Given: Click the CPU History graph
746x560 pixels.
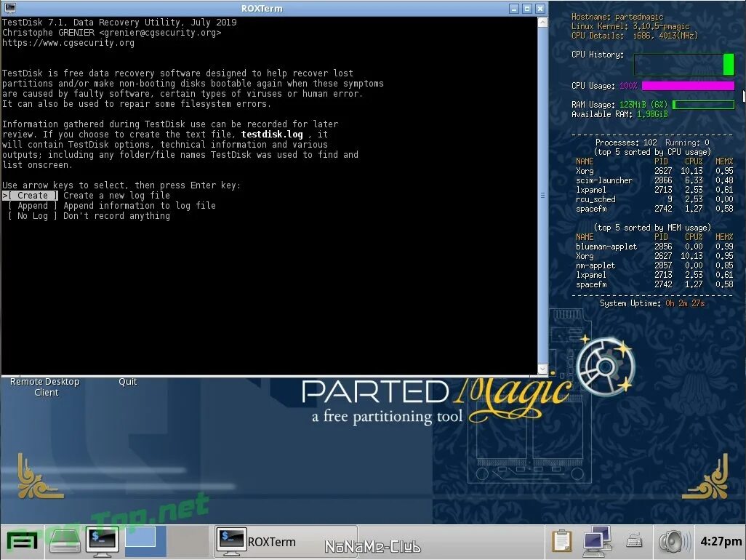Looking at the screenshot, I should (684, 64).
